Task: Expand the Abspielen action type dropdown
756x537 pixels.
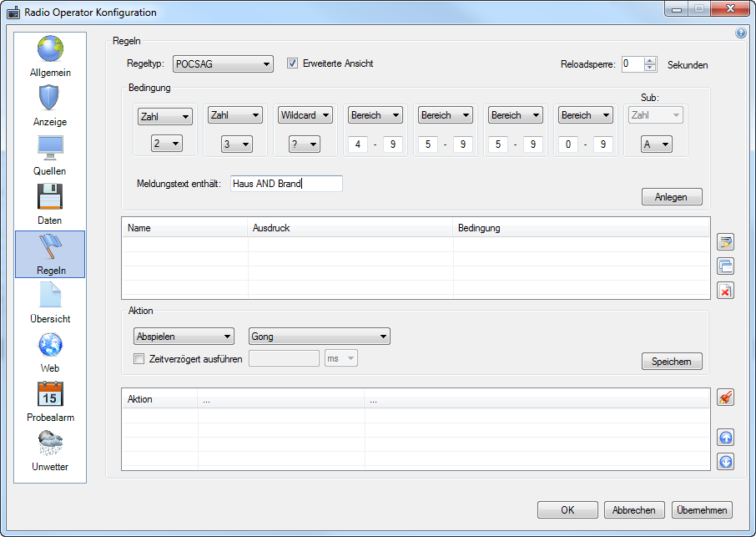Action: (x=184, y=337)
